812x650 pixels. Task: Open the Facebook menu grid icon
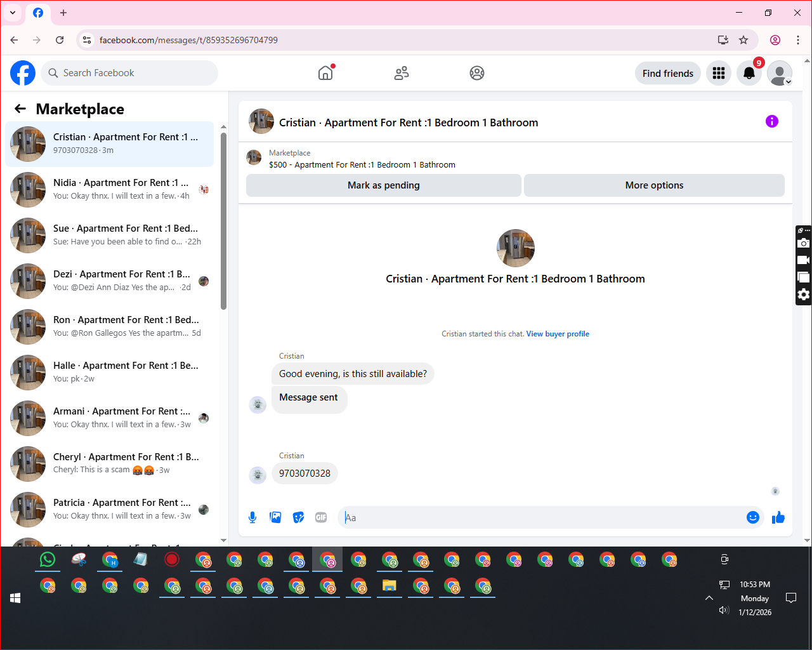(719, 73)
